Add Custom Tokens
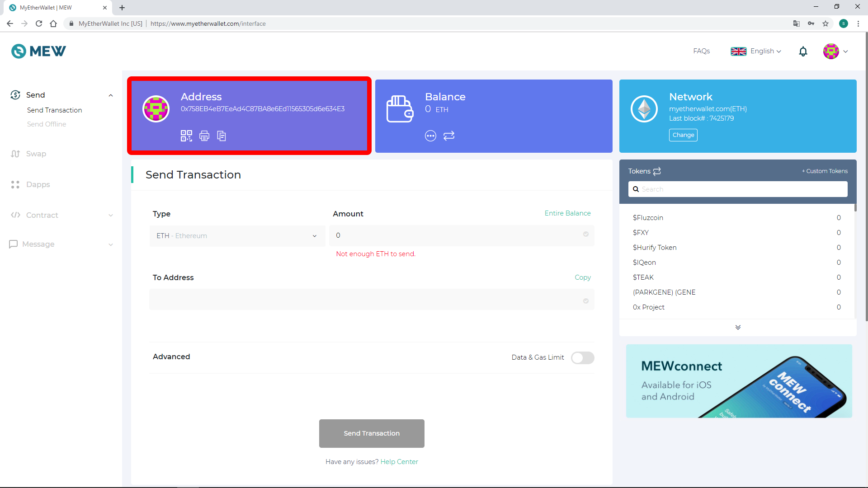Viewport: 868px width, 488px height. pos(825,171)
